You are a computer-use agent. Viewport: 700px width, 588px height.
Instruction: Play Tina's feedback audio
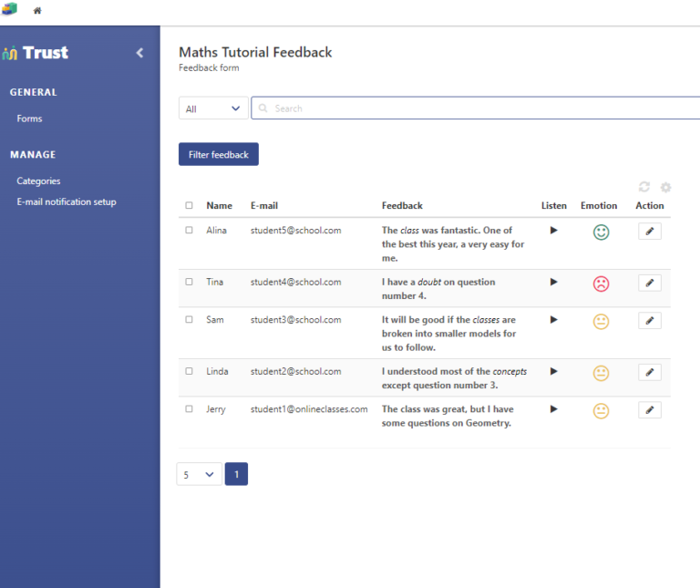click(x=553, y=282)
